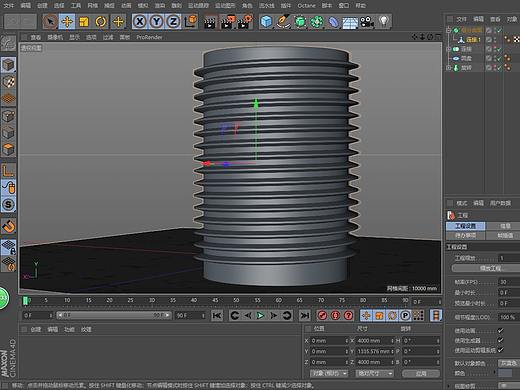Select the live selection arrow tool
The image size is (520, 390).
[50, 22]
